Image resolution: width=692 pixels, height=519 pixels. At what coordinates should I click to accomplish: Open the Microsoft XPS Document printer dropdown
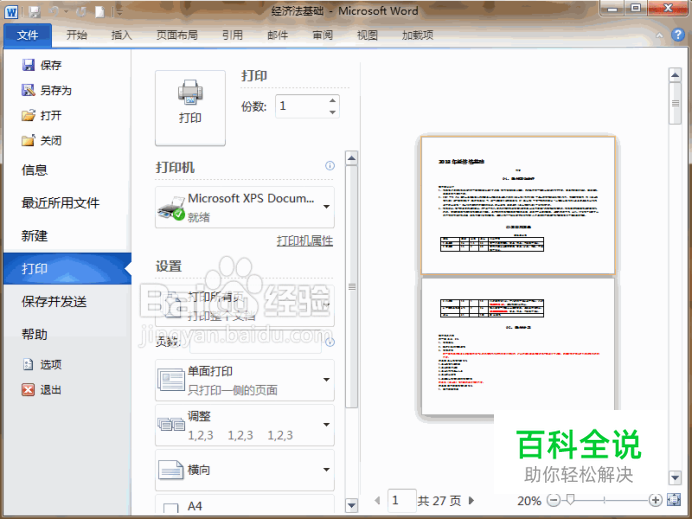(244, 207)
